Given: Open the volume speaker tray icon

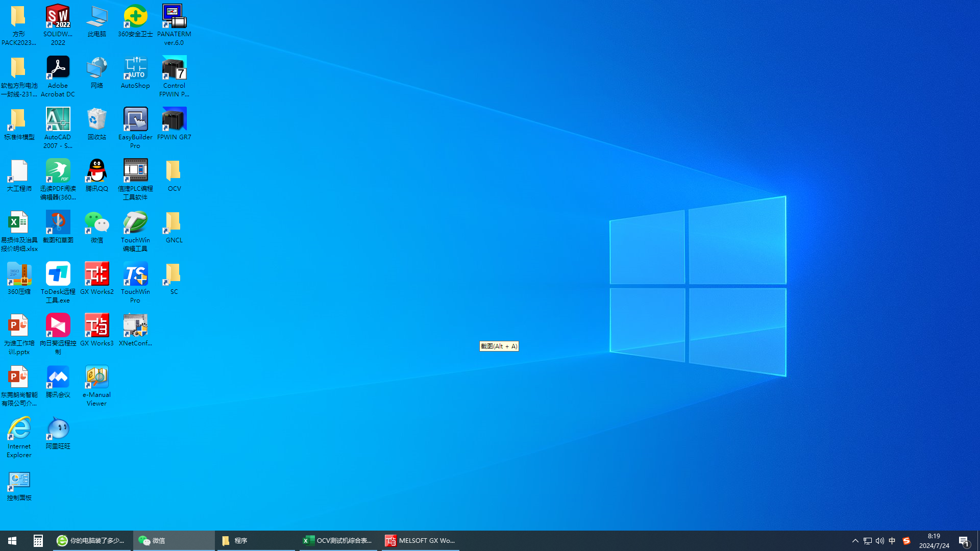Looking at the screenshot, I should (879, 541).
